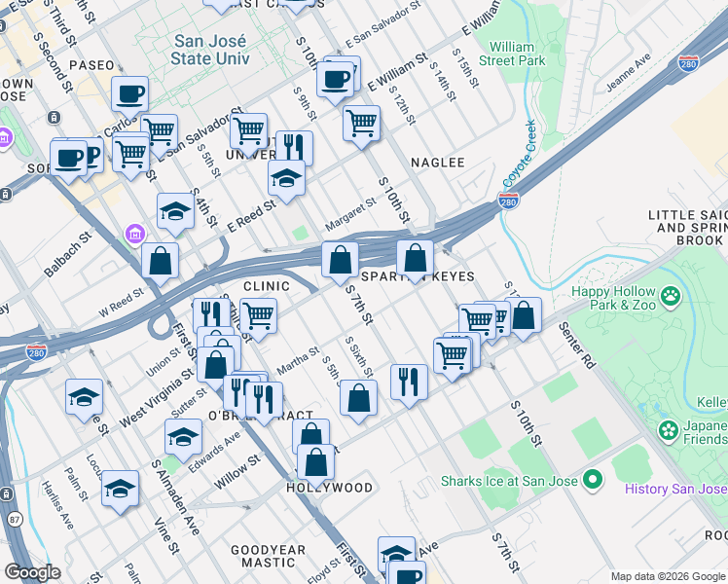Click the Google logo

pyautogui.click(x=32, y=572)
